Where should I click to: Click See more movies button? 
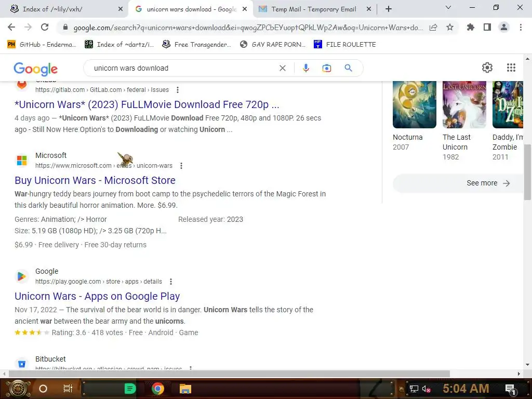458,183
